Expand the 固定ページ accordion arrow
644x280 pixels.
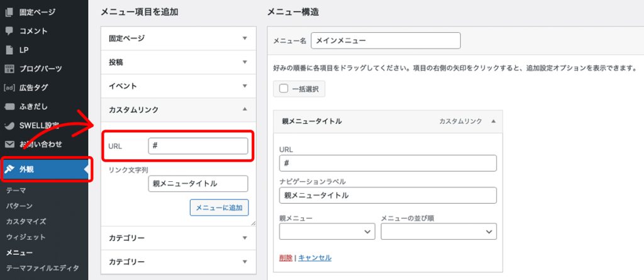pyautogui.click(x=245, y=38)
